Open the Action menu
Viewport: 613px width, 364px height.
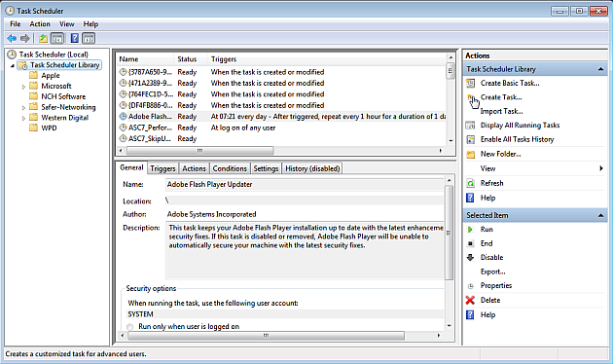pos(40,24)
